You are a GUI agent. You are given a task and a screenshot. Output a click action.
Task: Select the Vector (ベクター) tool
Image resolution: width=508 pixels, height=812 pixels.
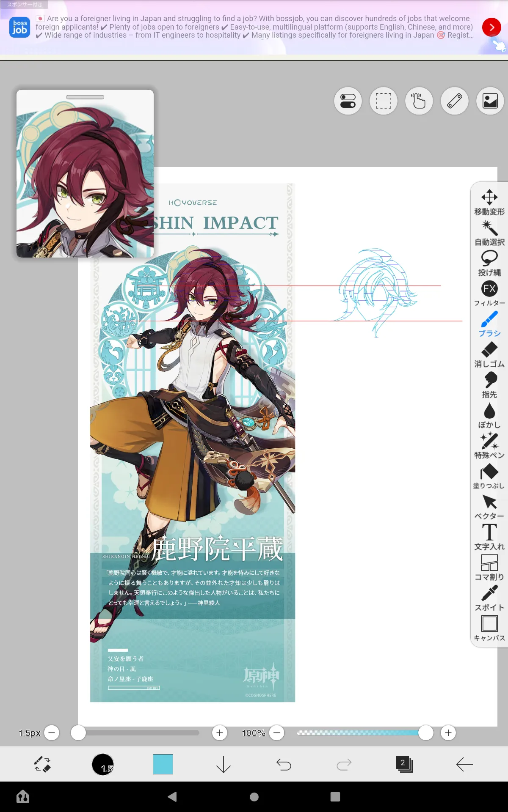[489, 507]
